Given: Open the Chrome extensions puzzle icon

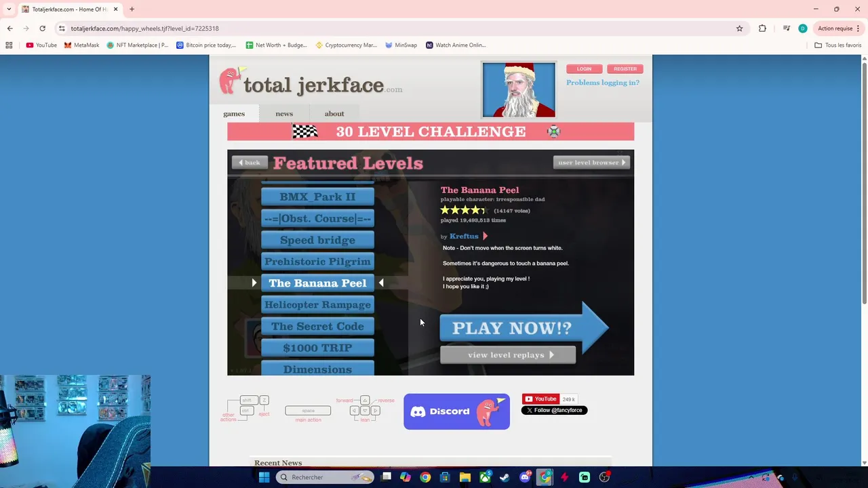Looking at the screenshot, I should pos(762,28).
